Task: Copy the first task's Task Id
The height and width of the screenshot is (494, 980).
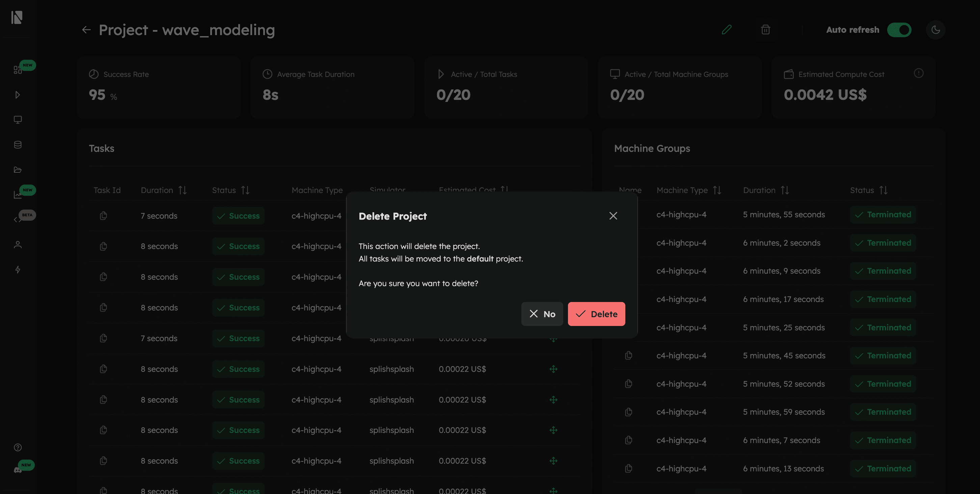Action: click(x=103, y=216)
